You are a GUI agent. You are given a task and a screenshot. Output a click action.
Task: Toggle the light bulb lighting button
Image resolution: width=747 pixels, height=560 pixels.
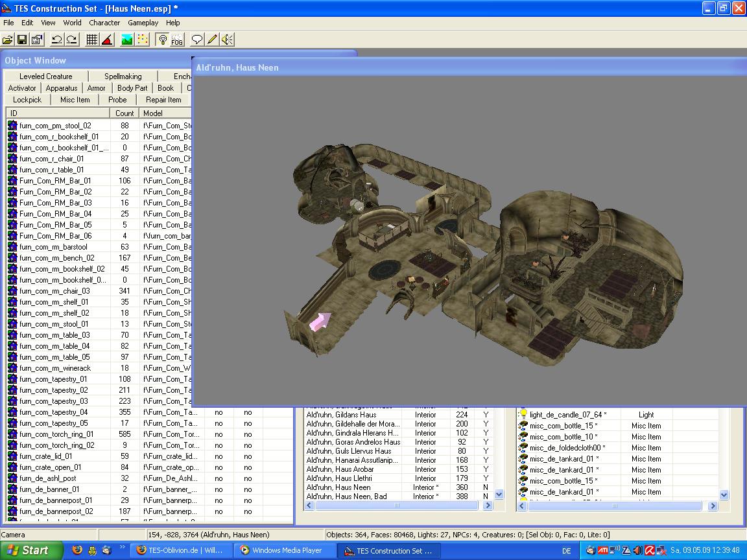[x=163, y=40]
